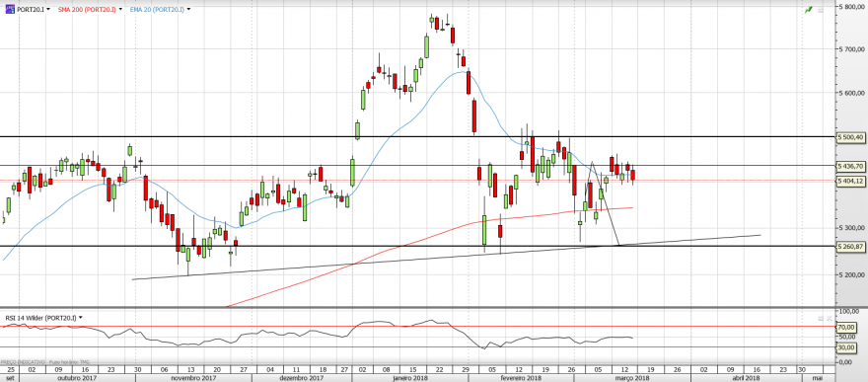The height and width of the screenshot is (382, 868).
Task: Click the PORT20.I chart symbol icon
Action: click(10, 10)
